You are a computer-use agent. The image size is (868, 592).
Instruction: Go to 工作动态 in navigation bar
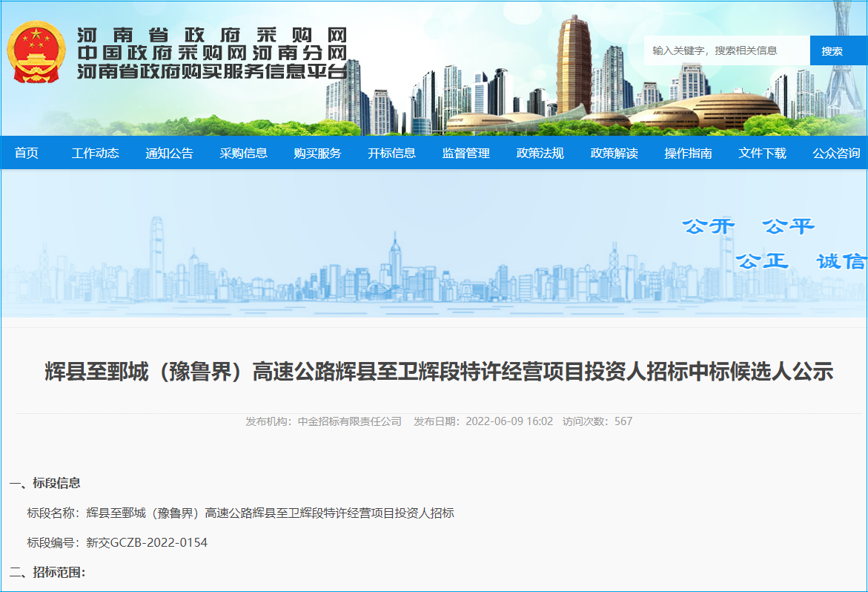95,154
